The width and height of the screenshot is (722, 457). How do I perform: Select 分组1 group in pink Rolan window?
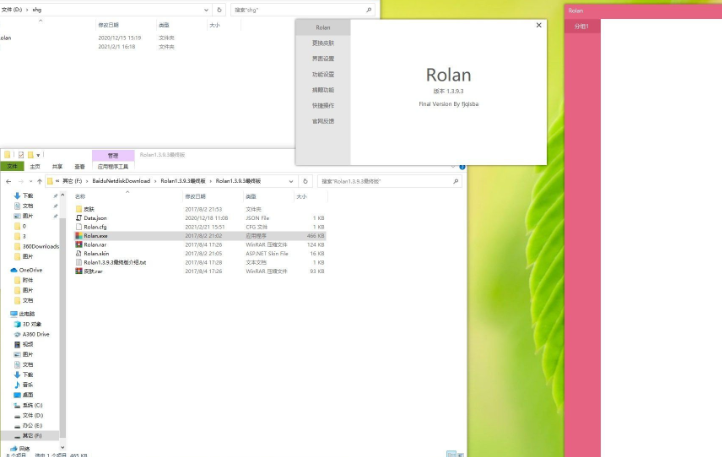(582, 26)
